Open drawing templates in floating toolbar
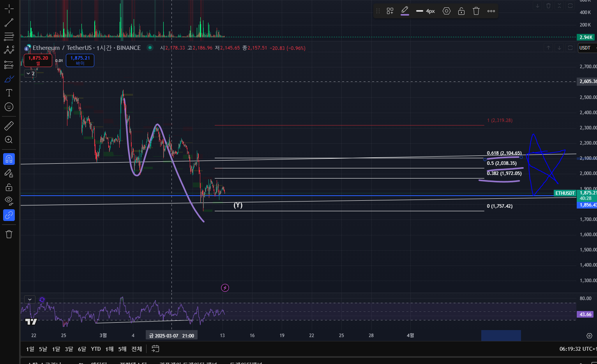597x364 pixels. (390, 11)
